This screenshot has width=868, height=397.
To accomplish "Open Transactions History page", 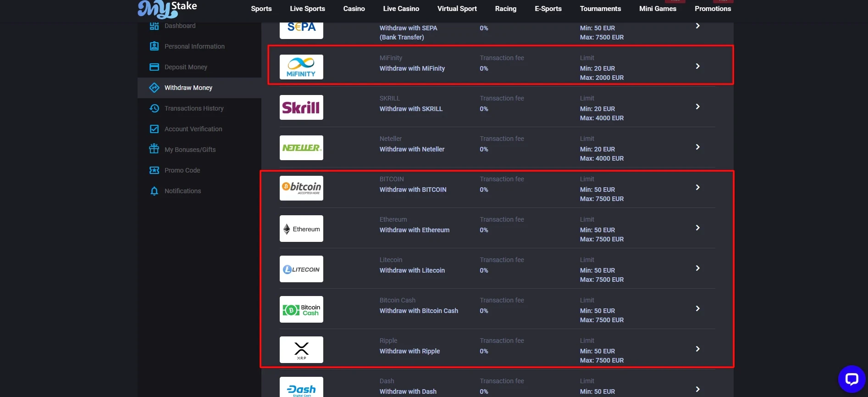I will [194, 108].
